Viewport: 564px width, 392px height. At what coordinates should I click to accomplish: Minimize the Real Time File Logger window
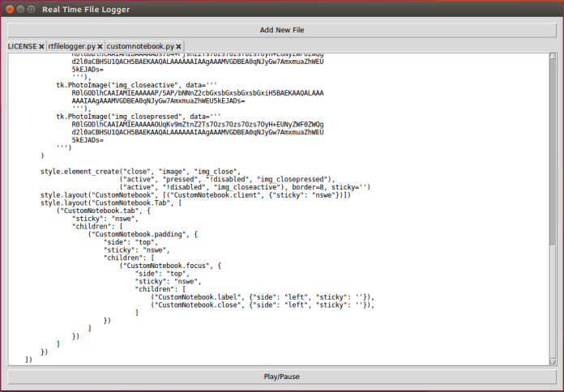point(20,10)
